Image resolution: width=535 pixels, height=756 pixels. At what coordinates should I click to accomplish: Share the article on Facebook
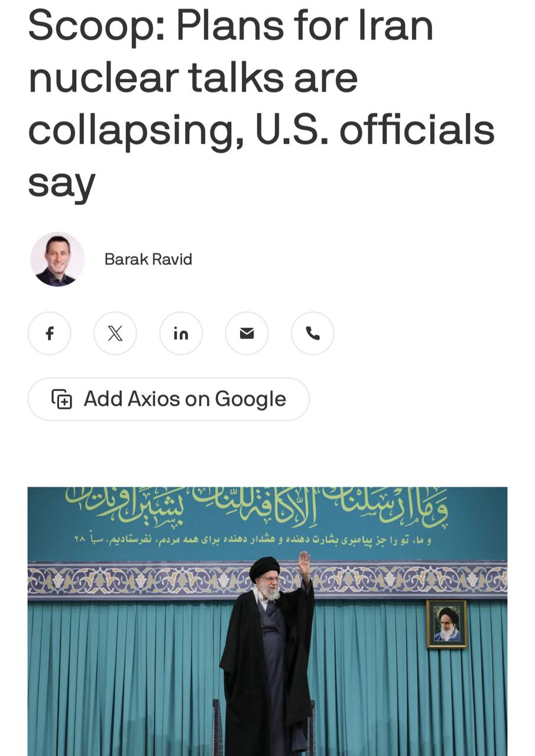(x=50, y=334)
